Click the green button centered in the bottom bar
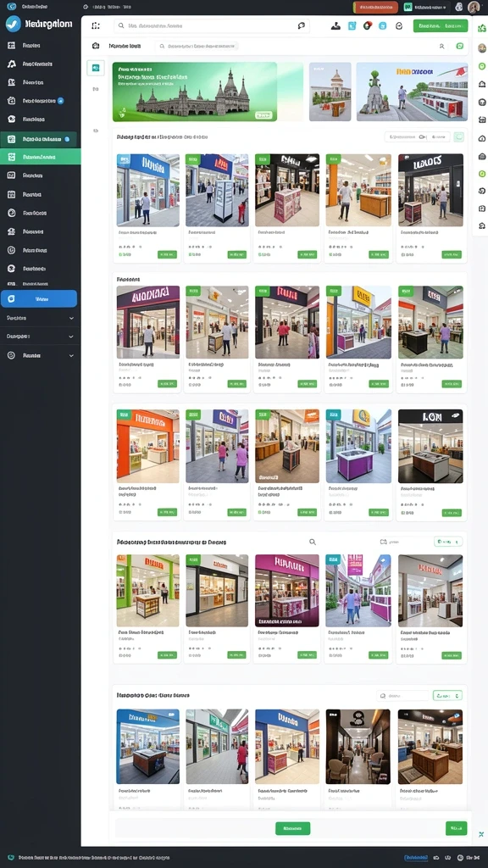 tap(292, 828)
